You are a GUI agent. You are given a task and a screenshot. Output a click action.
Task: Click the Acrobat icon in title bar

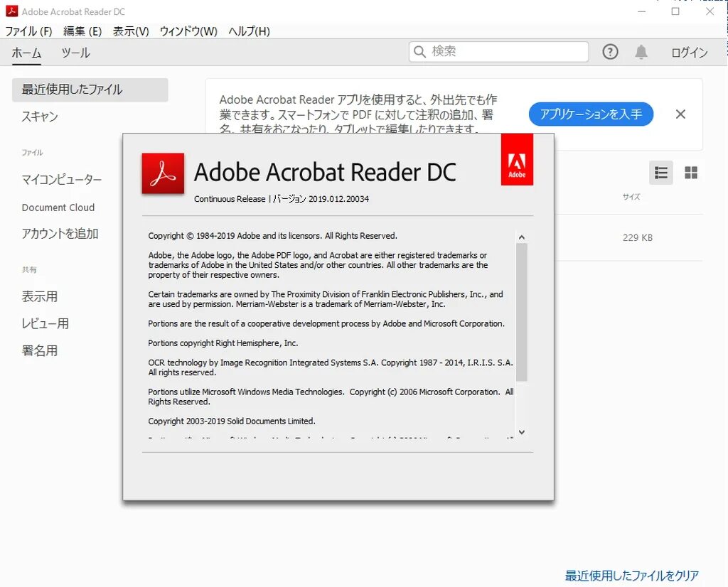[11, 11]
